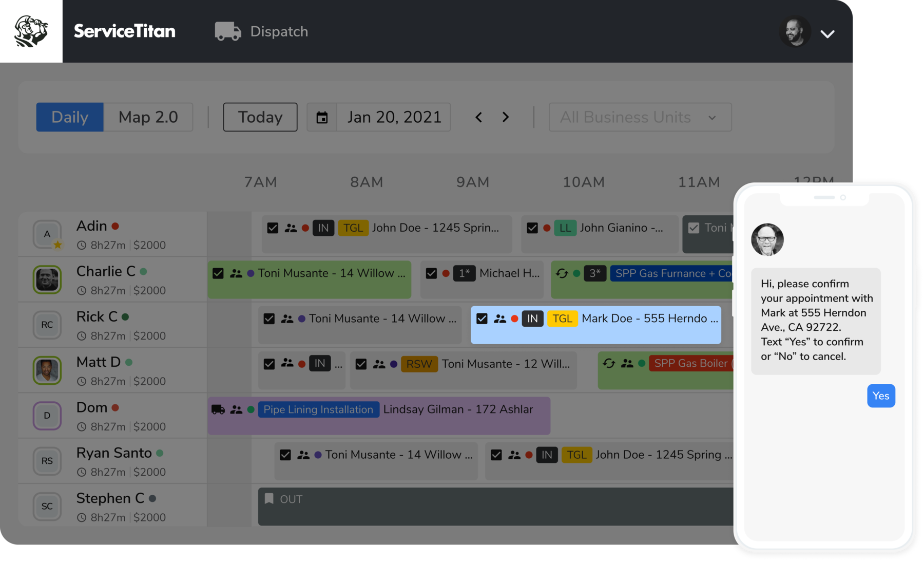Screen dimensions: 924x561
Task: Tap the Yes reply bubble on phone
Action: pos(881,396)
